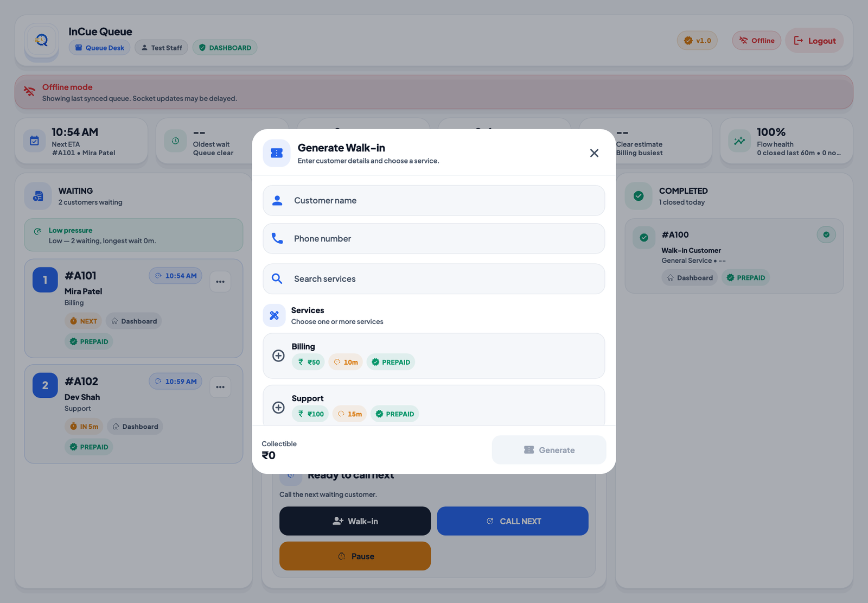
Task: Add the Billing service with plus icon
Action: click(x=278, y=356)
